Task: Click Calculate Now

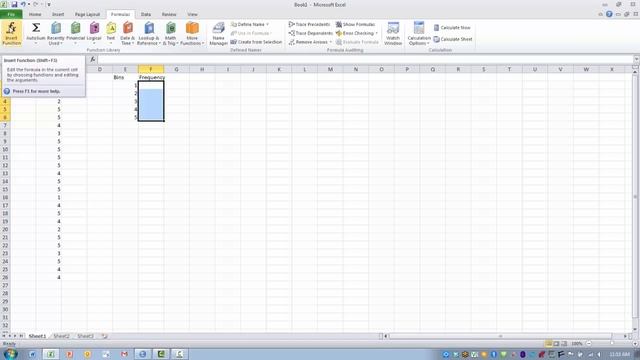Action: (x=452, y=27)
